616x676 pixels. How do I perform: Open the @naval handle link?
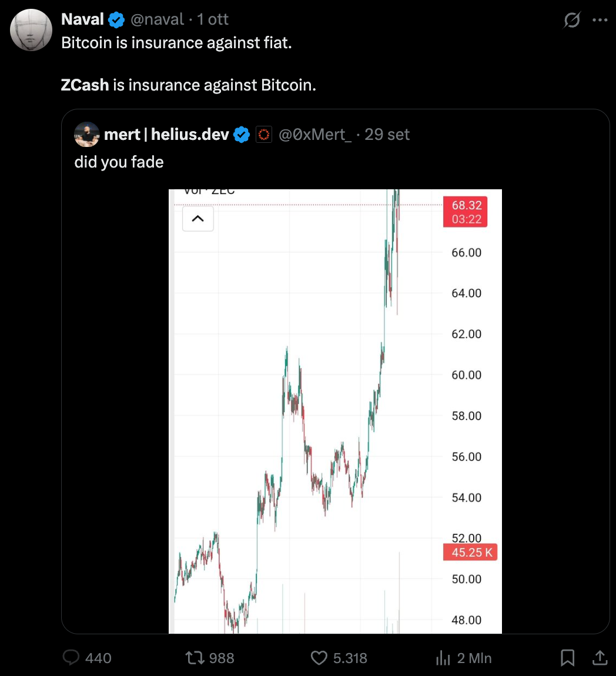point(156,19)
